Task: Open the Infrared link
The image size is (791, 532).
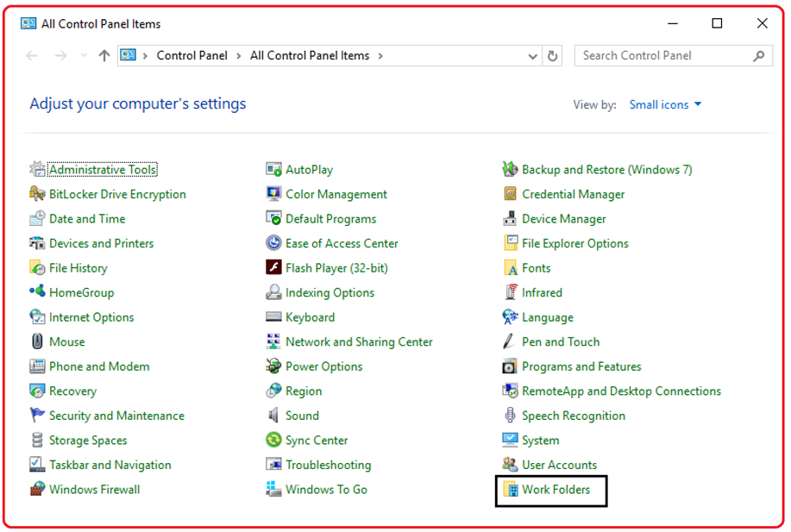Action: coord(542,292)
